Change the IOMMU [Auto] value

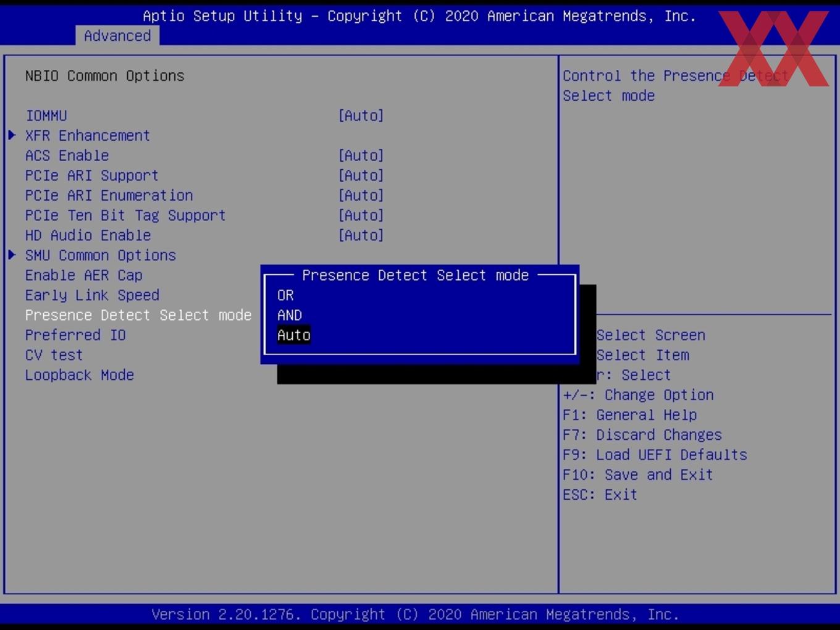point(361,115)
